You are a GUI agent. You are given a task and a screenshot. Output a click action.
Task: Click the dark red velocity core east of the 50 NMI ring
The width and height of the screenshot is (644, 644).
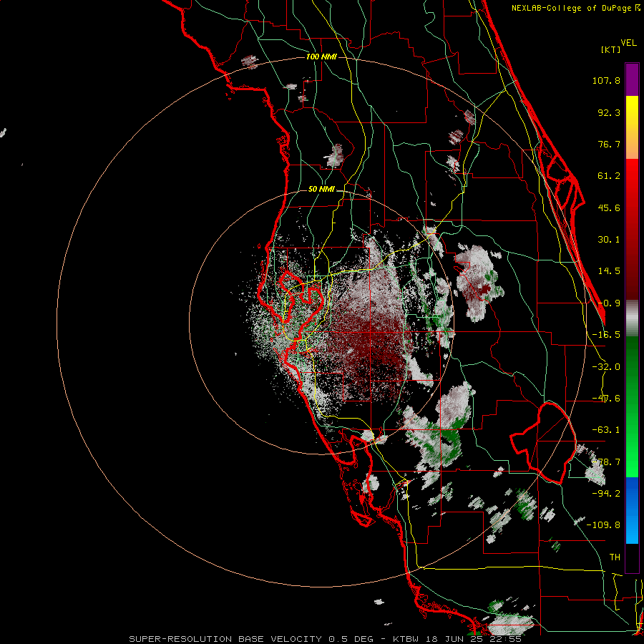485,290
